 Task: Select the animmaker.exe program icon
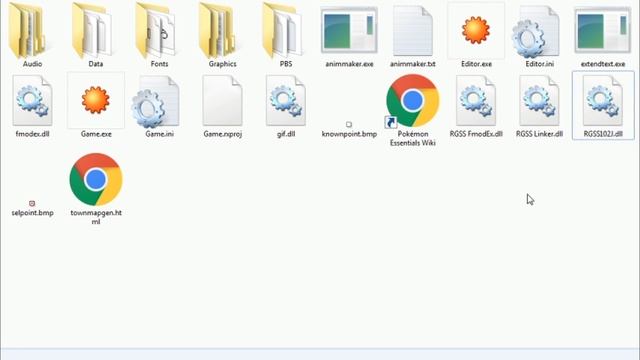click(x=349, y=30)
